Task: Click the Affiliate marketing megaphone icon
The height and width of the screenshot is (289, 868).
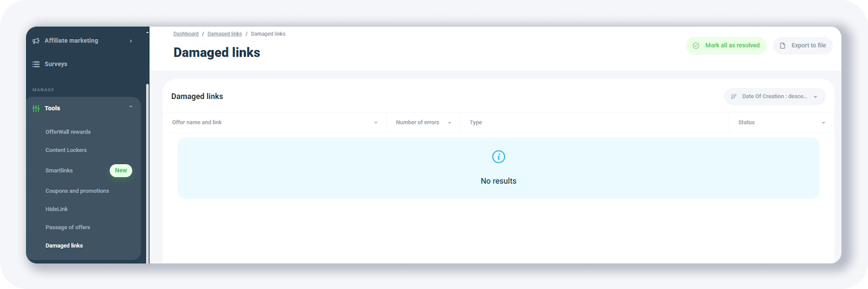Action: 36,41
